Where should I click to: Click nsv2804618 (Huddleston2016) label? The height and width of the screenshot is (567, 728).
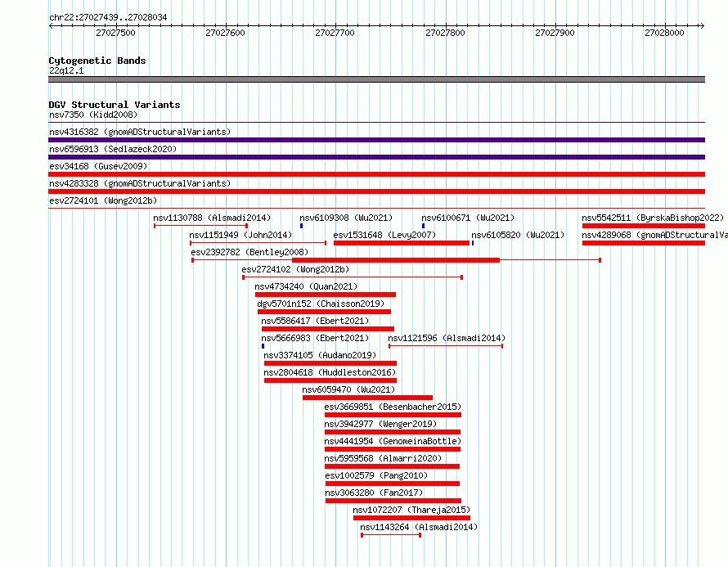point(330,372)
